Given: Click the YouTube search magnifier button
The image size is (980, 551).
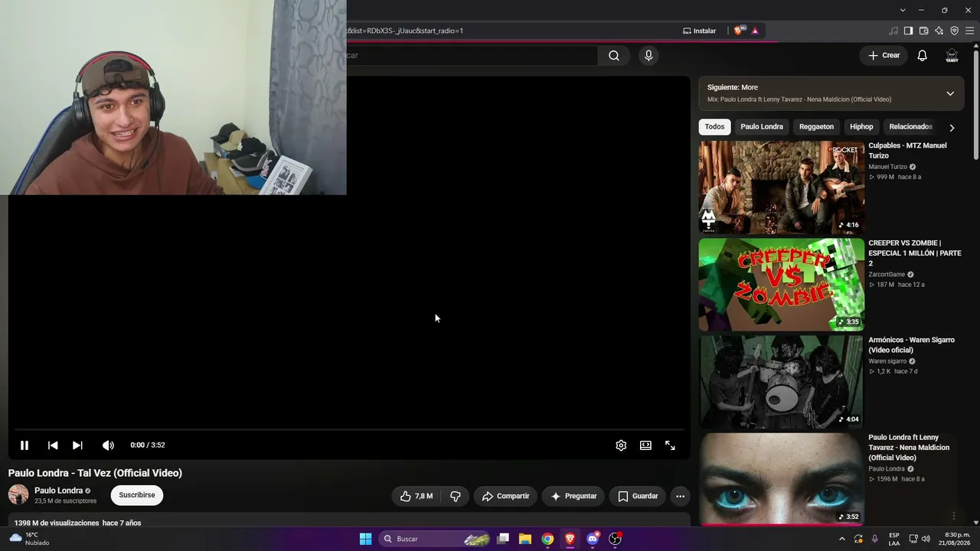Looking at the screenshot, I should [x=614, y=55].
